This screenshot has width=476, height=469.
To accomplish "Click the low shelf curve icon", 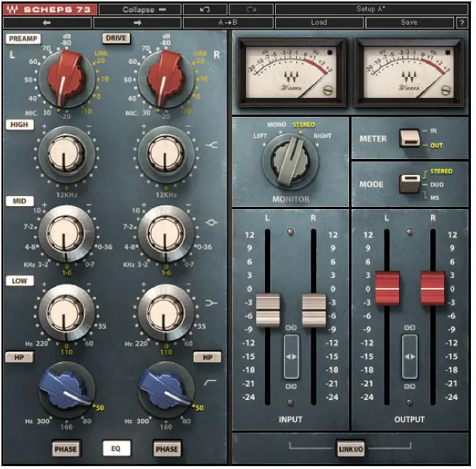I will [212, 303].
